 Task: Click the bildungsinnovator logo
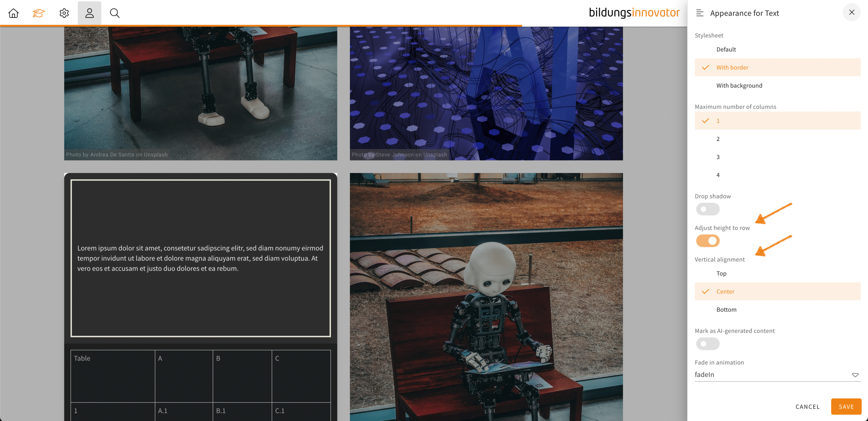click(634, 13)
